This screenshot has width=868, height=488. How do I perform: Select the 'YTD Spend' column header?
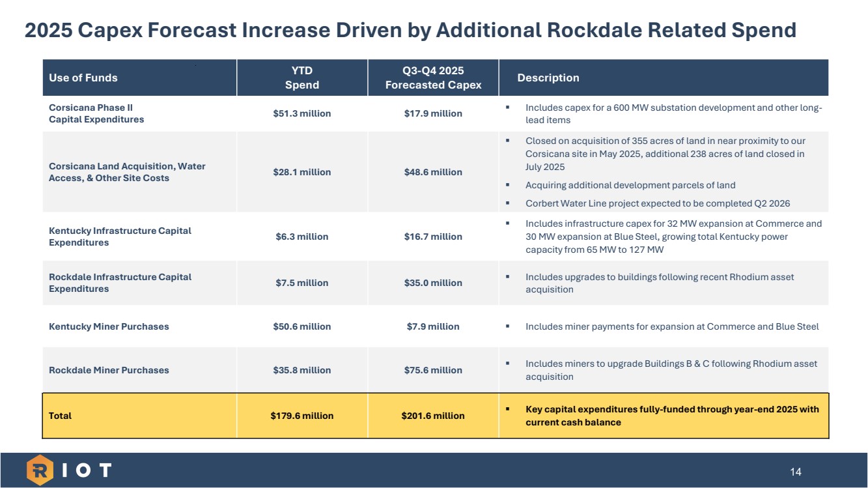click(302, 78)
